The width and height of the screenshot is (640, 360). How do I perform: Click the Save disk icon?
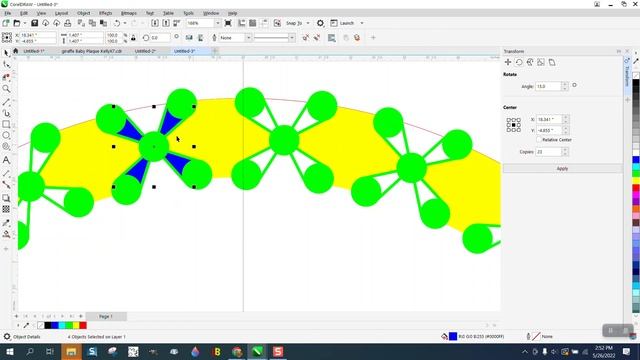tap(34, 23)
